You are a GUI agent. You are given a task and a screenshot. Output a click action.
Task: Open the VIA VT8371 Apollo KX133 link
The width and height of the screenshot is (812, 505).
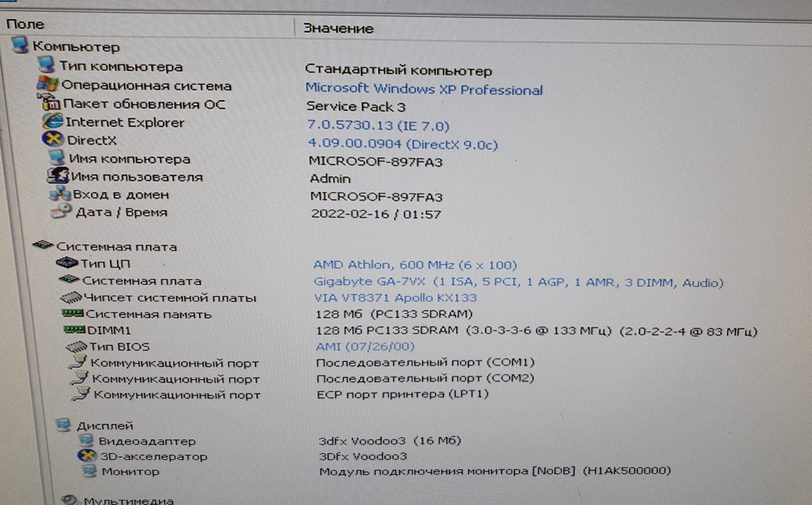point(395,298)
